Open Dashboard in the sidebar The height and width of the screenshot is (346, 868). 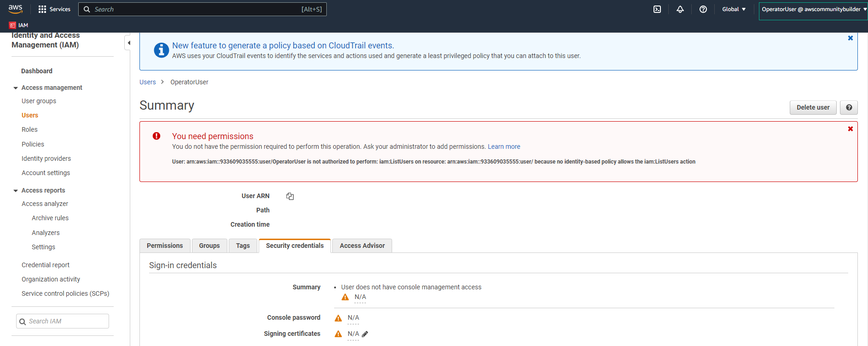(37, 71)
